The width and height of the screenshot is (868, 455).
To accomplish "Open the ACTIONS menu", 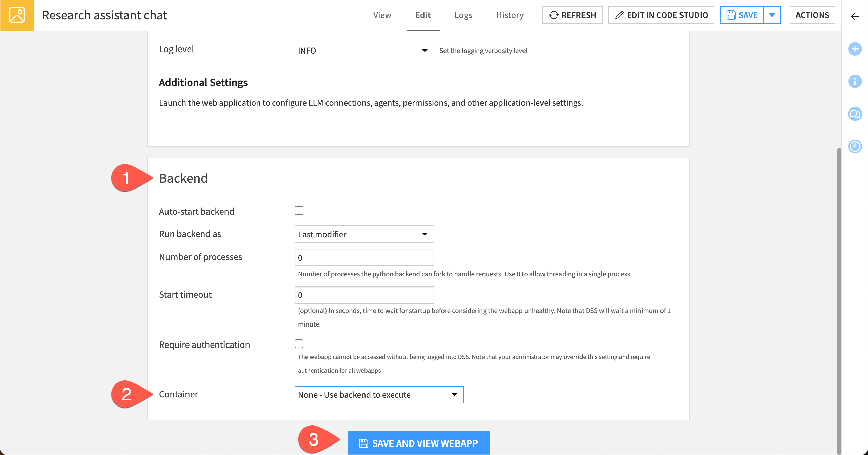I will 812,15.
